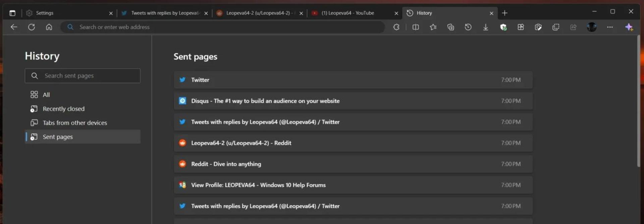Focus the Search sent pages field
The height and width of the screenshot is (224, 644).
coord(83,76)
